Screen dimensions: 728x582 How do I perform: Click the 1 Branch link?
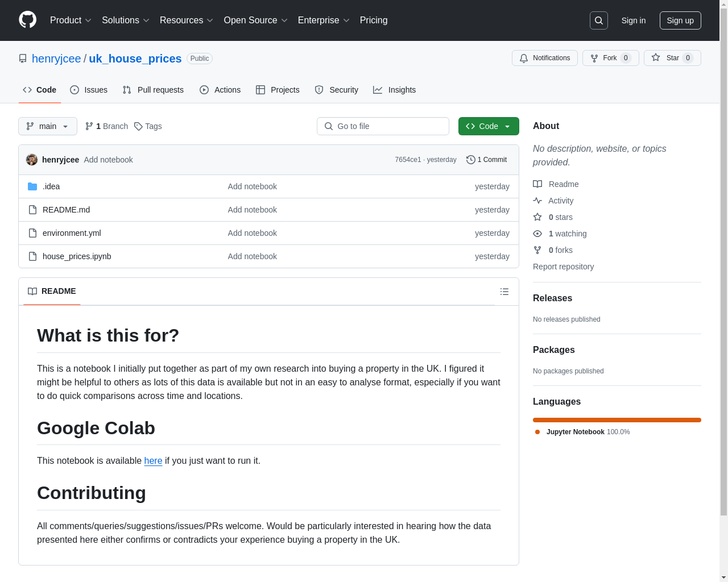click(106, 126)
